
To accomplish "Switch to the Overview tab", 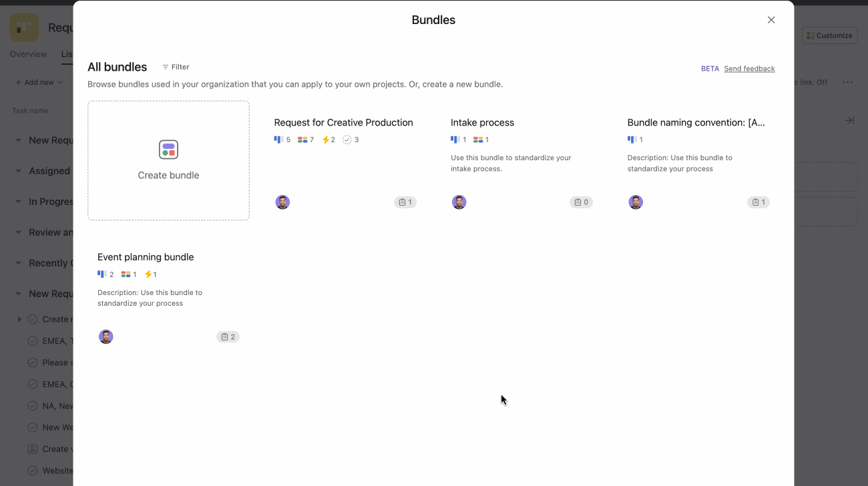I will point(28,54).
